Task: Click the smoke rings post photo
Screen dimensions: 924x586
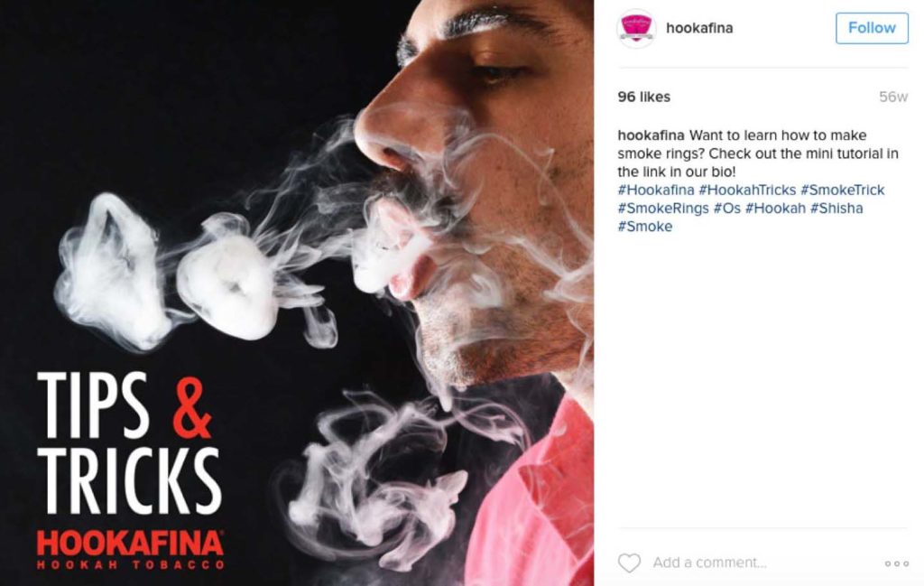Action: point(297,293)
